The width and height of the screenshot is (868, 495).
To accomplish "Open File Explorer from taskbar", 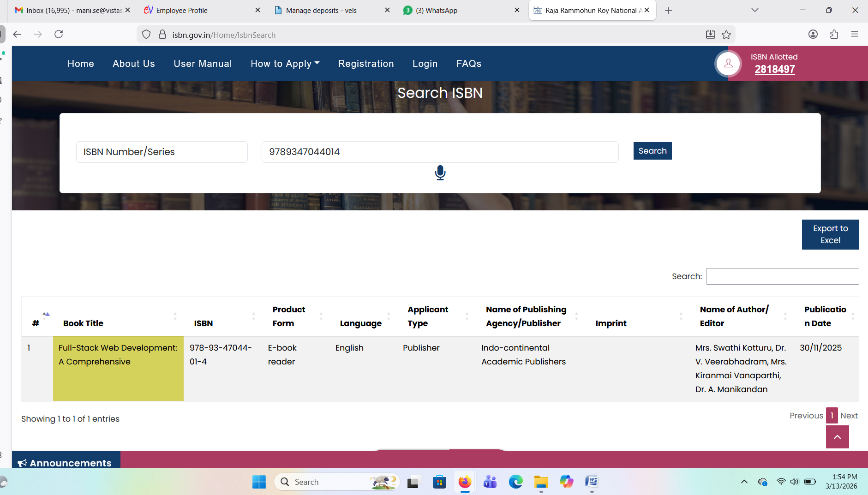I will click(541, 482).
